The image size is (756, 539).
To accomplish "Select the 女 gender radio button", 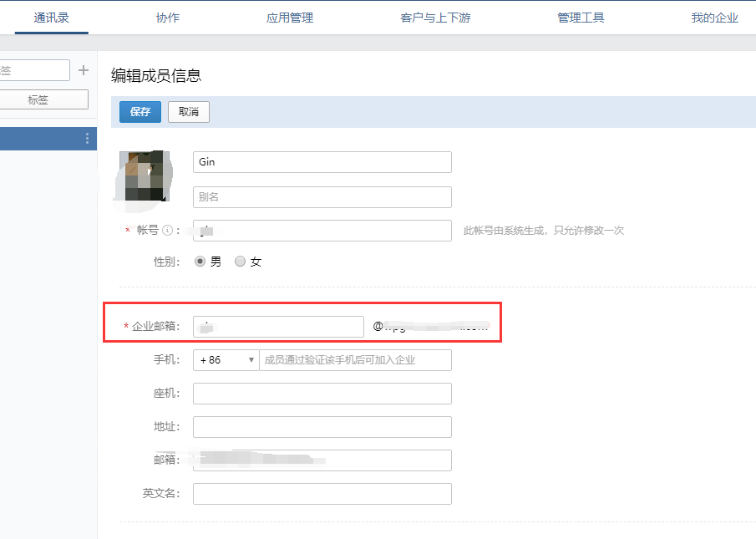I will 241,262.
